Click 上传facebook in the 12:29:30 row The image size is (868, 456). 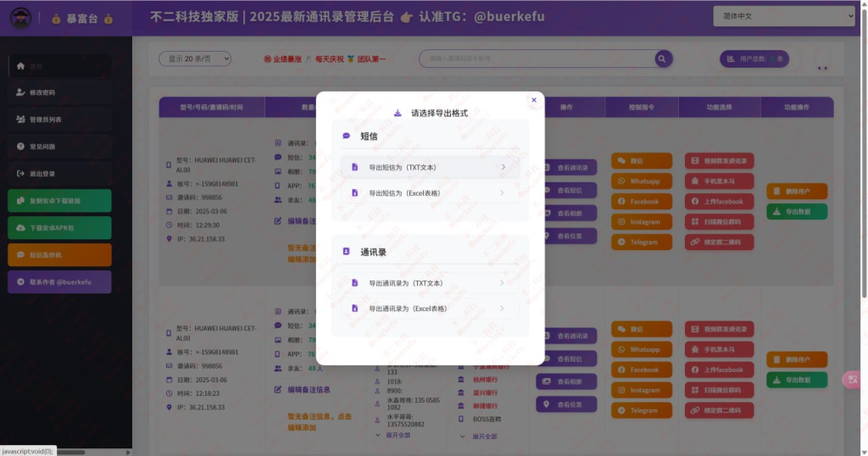point(719,202)
